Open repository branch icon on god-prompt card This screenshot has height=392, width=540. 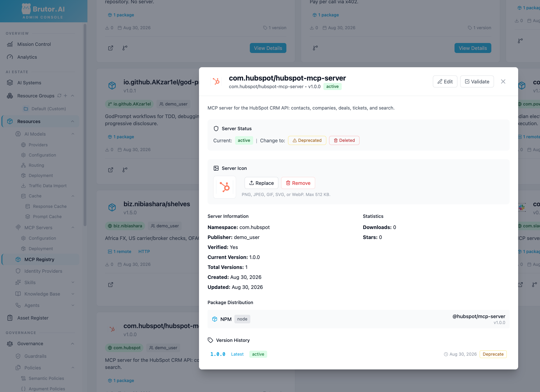click(125, 170)
